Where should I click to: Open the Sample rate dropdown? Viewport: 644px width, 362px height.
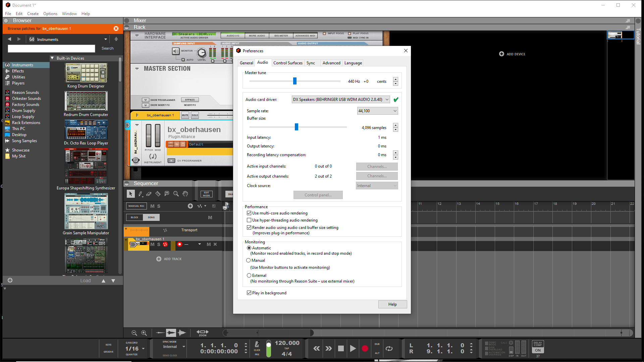(377, 111)
